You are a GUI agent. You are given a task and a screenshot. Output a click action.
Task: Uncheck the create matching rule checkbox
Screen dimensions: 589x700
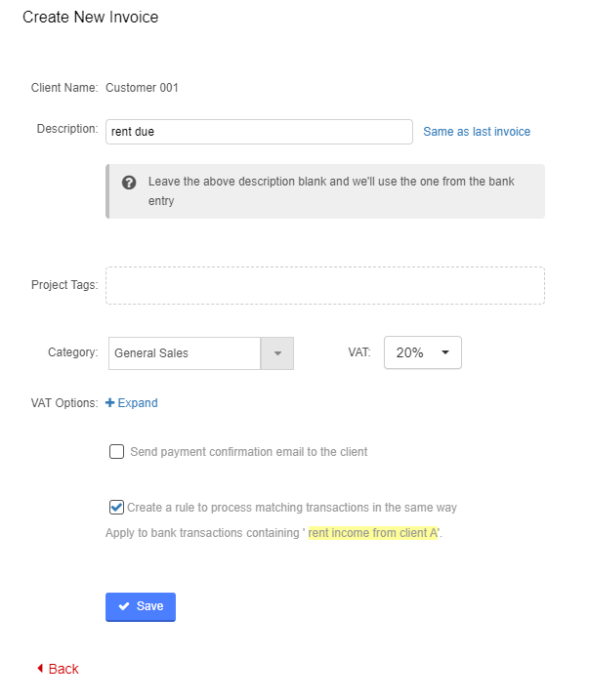pyautogui.click(x=116, y=507)
